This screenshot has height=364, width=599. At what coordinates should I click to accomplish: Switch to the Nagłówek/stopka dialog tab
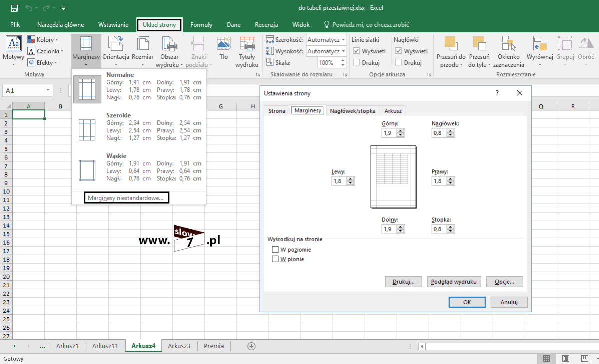352,111
